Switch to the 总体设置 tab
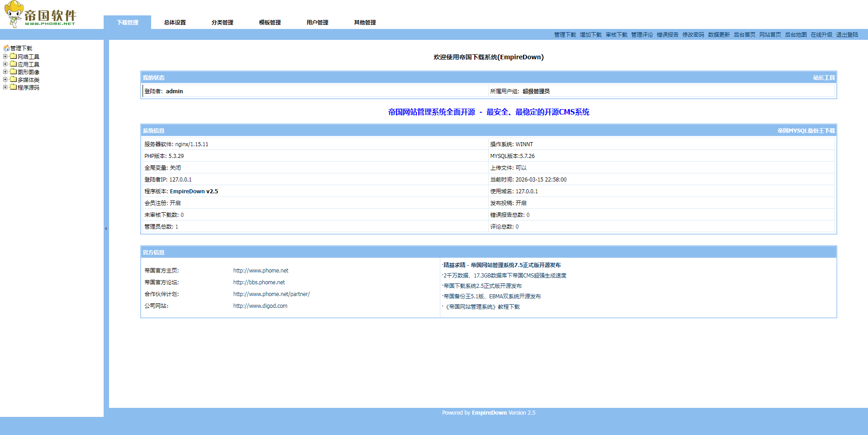The width and height of the screenshot is (868, 435). (175, 23)
